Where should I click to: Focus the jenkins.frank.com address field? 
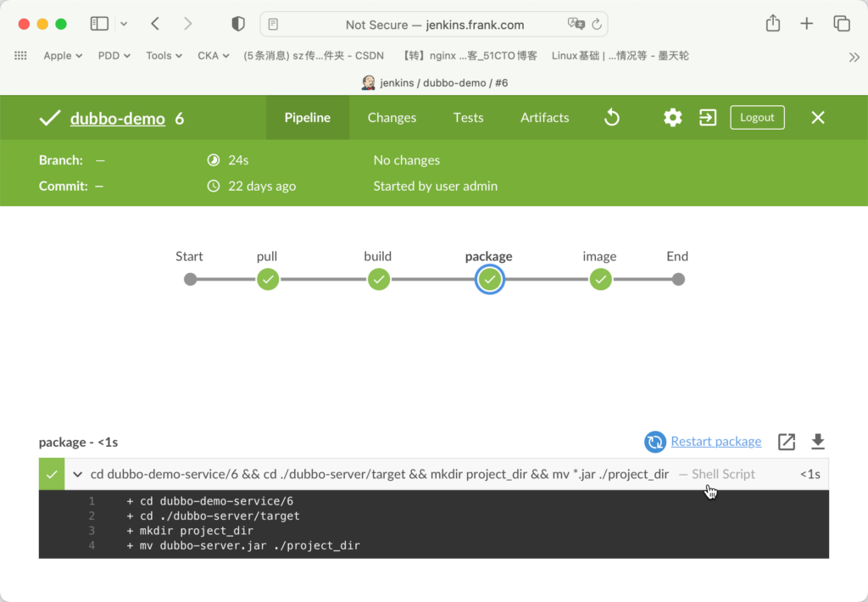click(x=434, y=25)
